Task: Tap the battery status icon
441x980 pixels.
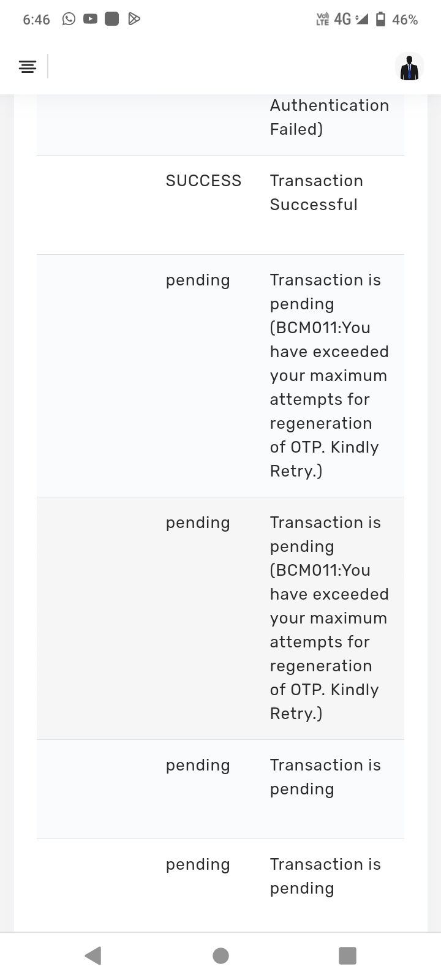Action: (380, 20)
